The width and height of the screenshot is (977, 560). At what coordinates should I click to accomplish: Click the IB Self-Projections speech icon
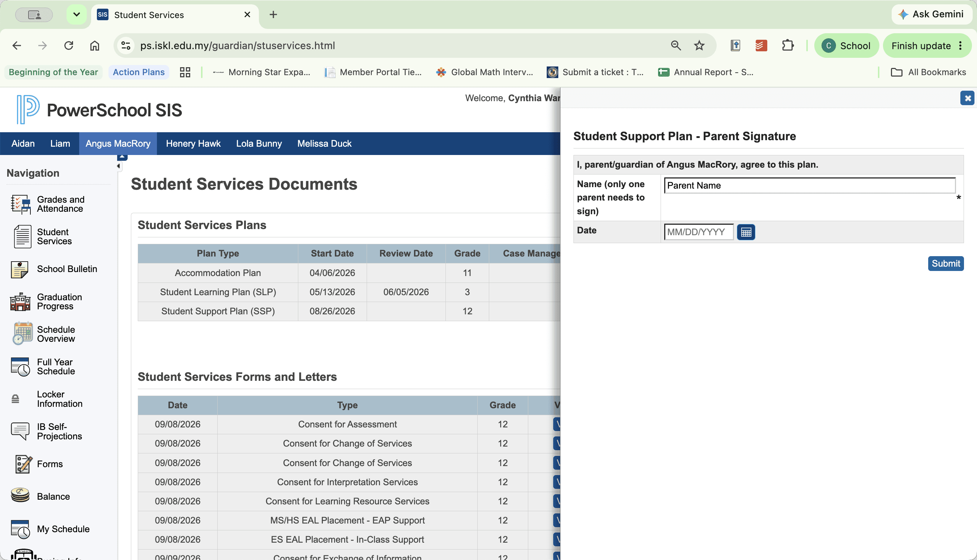[x=20, y=431]
